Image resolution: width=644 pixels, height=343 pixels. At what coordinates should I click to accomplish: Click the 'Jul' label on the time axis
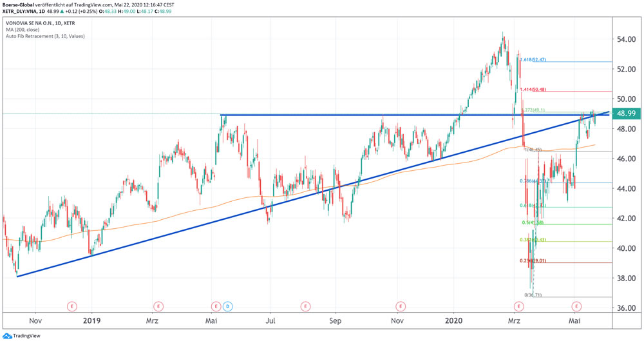270,321
